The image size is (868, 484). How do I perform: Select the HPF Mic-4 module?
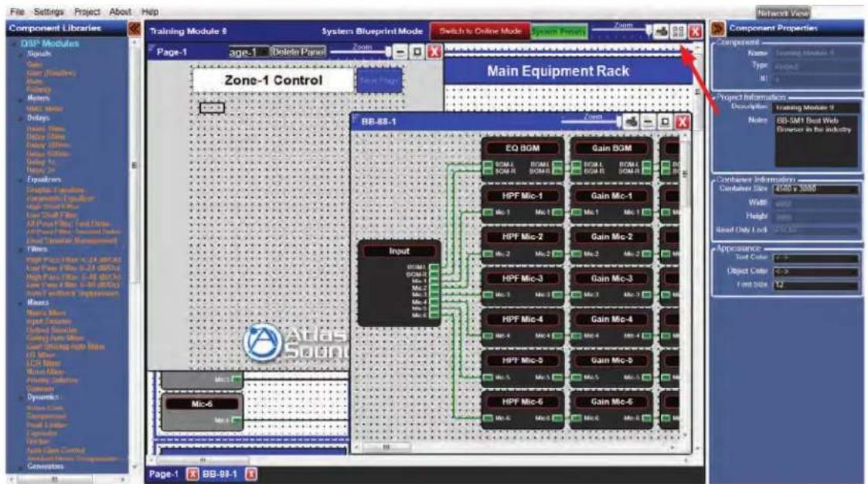coord(523,327)
